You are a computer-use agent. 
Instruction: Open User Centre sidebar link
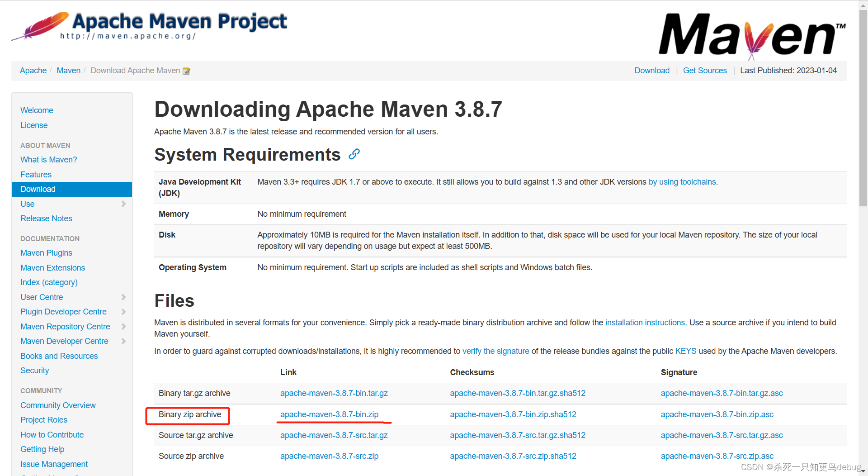click(x=42, y=297)
